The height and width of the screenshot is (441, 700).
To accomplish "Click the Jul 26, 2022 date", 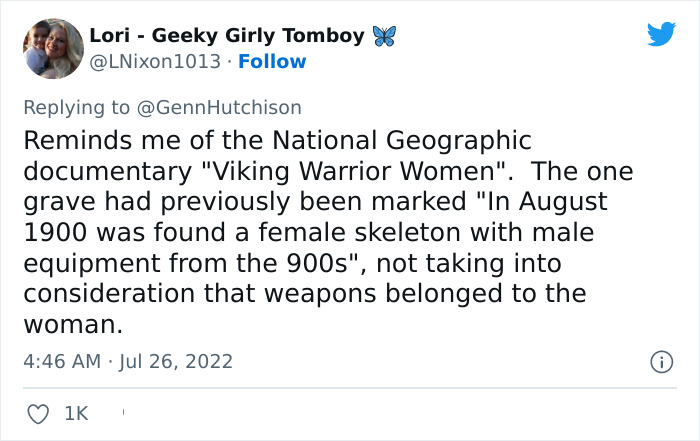I will (177, 361).
